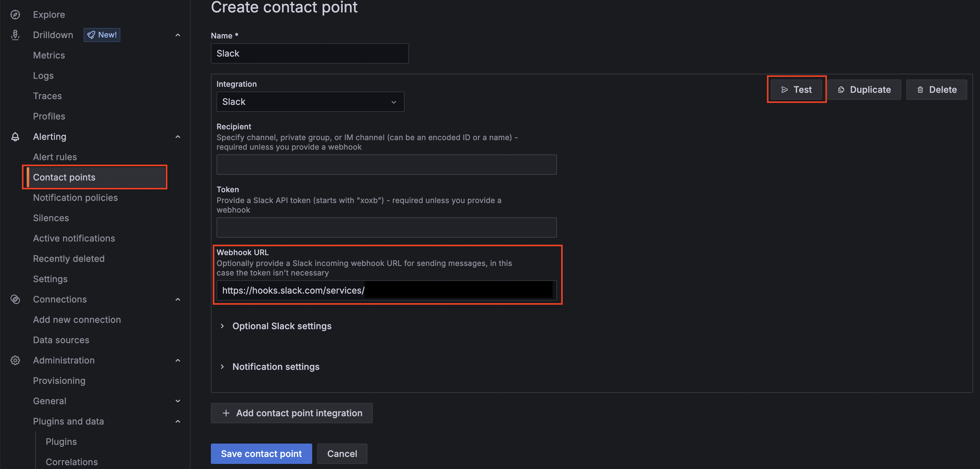Screen dimensions: 980x469
Task: Focus the Recipient input field
Action: pyautogui.click(x=386, y=165)
